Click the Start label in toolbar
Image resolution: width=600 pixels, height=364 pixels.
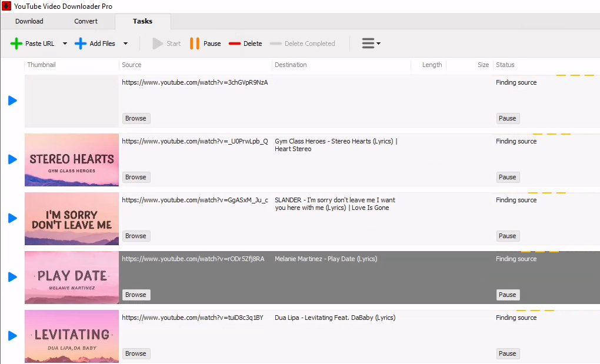174,44
